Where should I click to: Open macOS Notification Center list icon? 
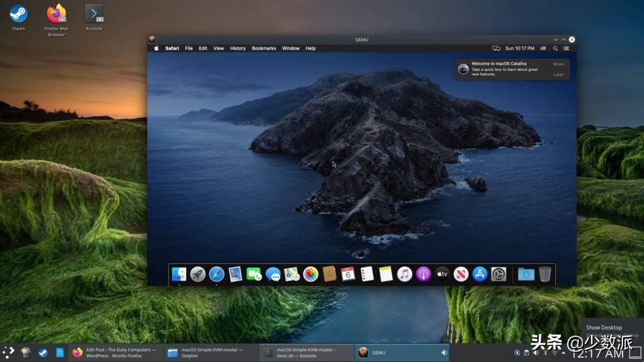click(x=566, y=49)
